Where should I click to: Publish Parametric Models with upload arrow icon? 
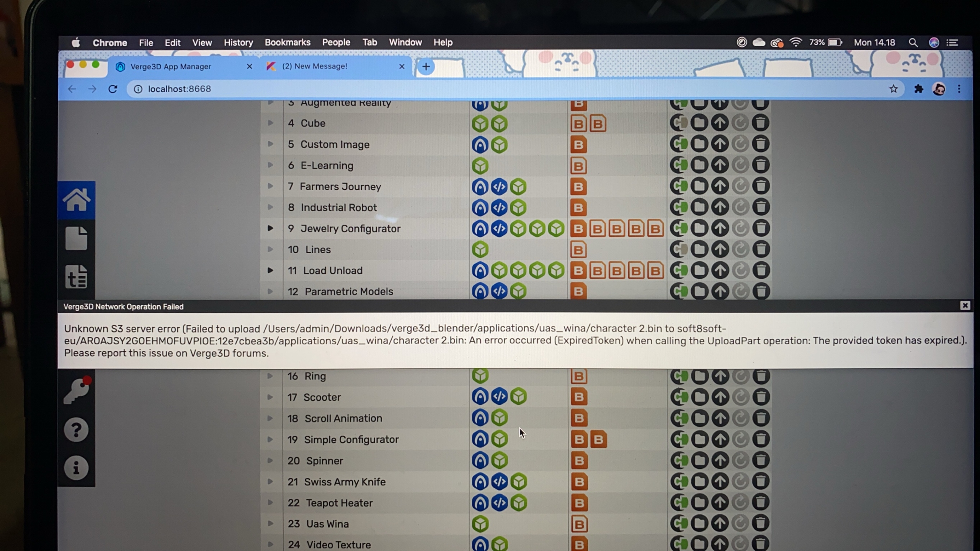tap(720, 292)
